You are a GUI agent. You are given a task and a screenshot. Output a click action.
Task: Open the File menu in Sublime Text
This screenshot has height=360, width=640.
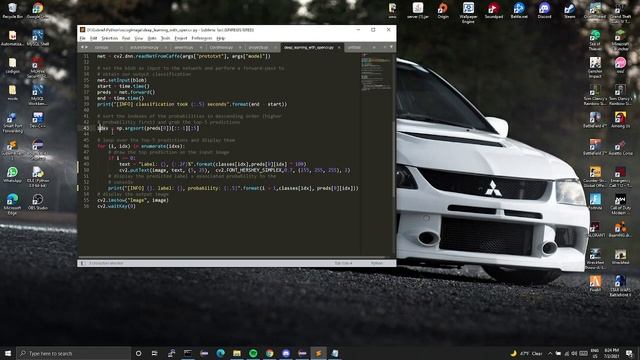pos(82,38)
